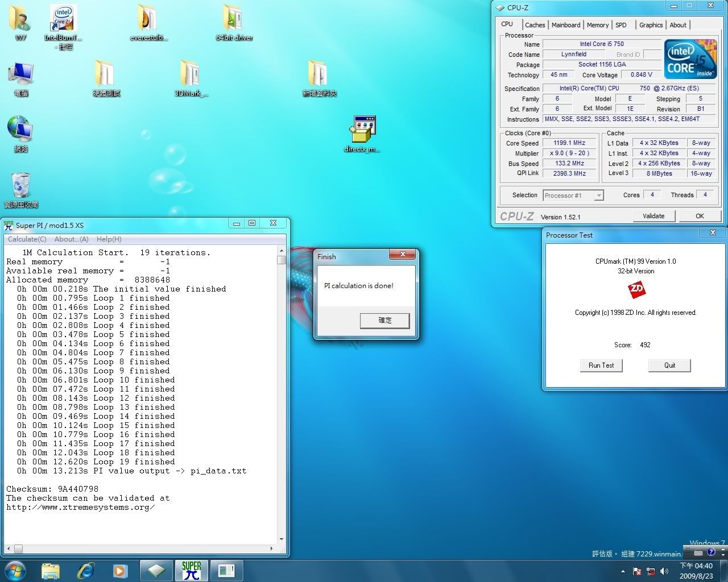Screen dimensions: 728x582
Task: Open the 64bit driver folder
Action: point(234,22)
